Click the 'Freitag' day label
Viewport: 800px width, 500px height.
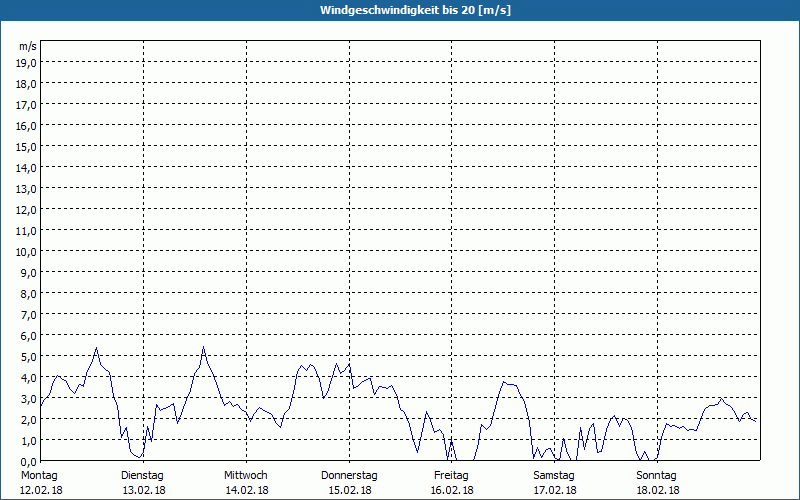pos(451,476)
